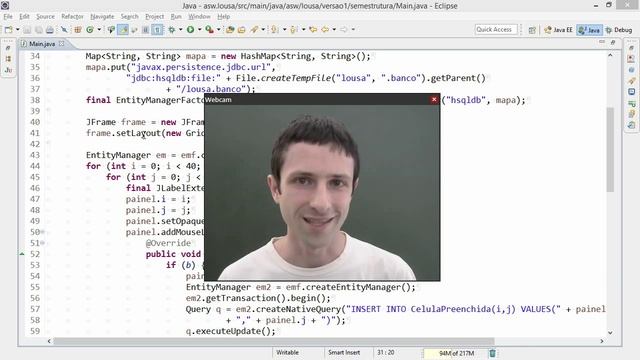Image resolution: width=640 pixels, height=360 pixels.
Task: Open the Previous Annotation dropdown arrow
Action: click(303, 30)
